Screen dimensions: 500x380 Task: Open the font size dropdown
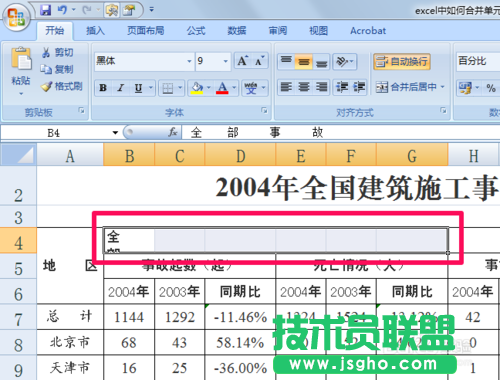(226, 61)
